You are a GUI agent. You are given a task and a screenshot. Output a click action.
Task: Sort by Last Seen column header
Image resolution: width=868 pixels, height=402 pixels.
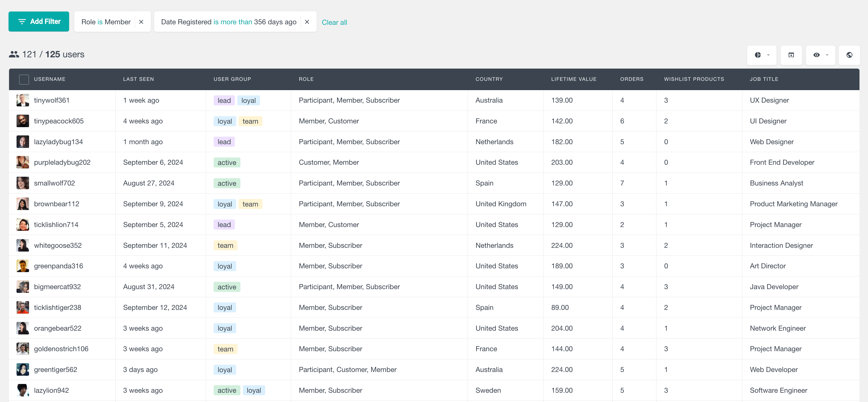pos(138,79)
